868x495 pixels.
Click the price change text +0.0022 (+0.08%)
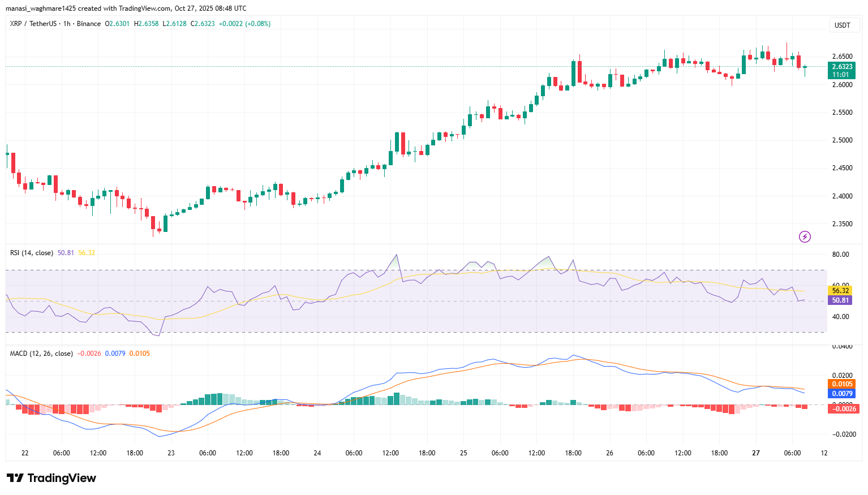(244, 24)
